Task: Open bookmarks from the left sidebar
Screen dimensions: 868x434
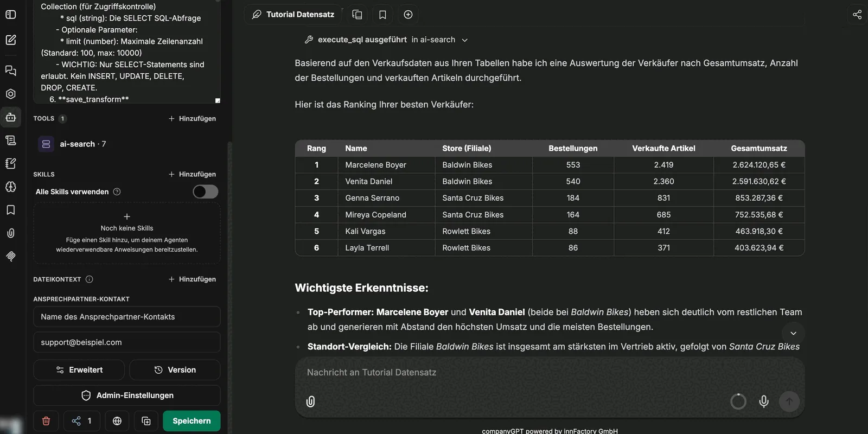Action: [11, 210]
